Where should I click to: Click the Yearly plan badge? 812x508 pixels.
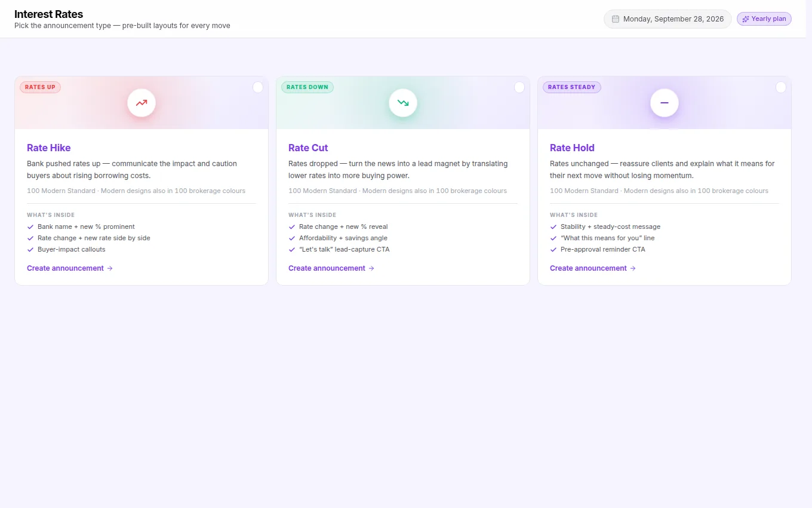click(x=764, y=19)
